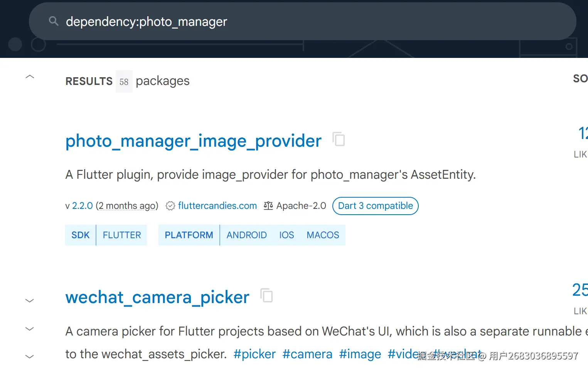Visit fluttercandies.com publisher link

point(217,206)
